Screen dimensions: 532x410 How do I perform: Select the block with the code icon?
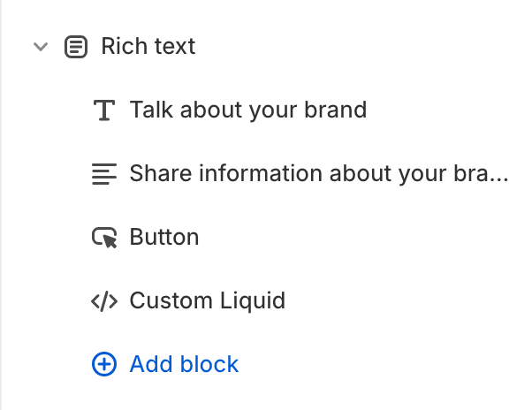click(208, 300)
